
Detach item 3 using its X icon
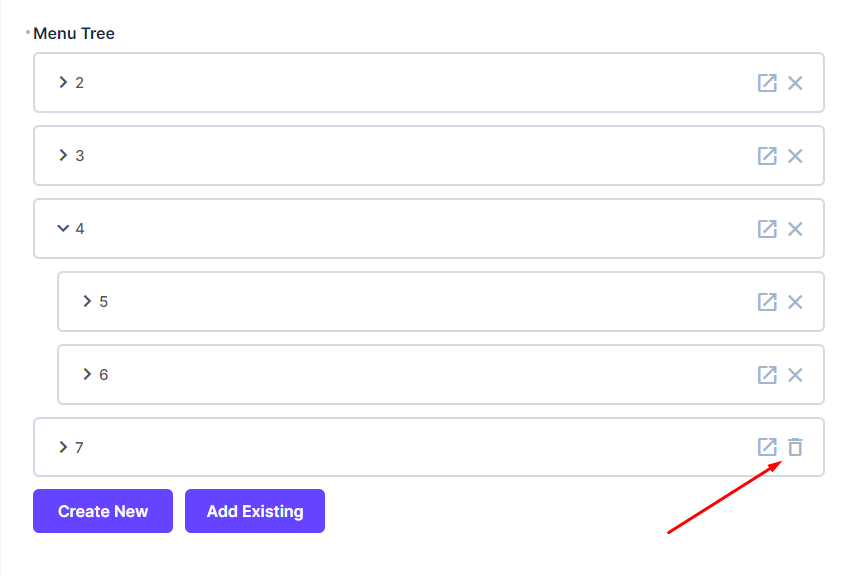point(795,156)
